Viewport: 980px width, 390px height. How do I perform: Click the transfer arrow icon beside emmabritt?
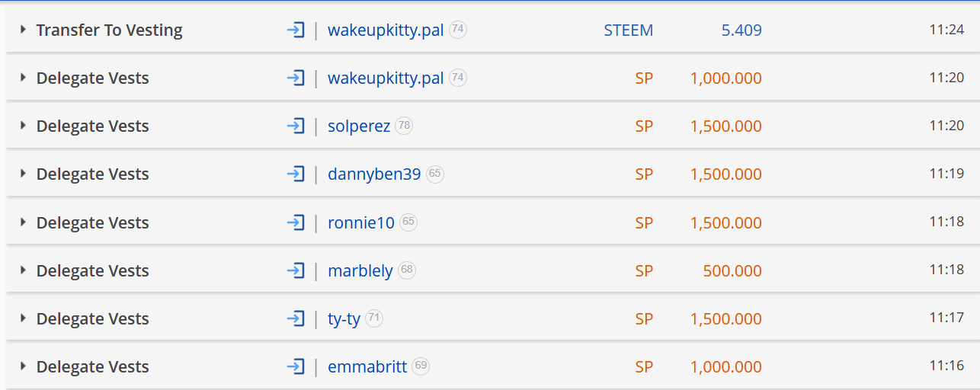pyautogui.click(x=296, y=366)
